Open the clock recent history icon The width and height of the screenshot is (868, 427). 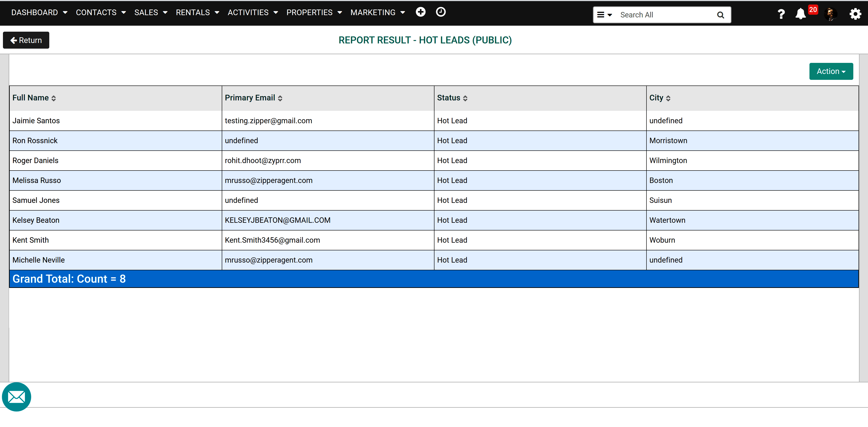point(440,12)
